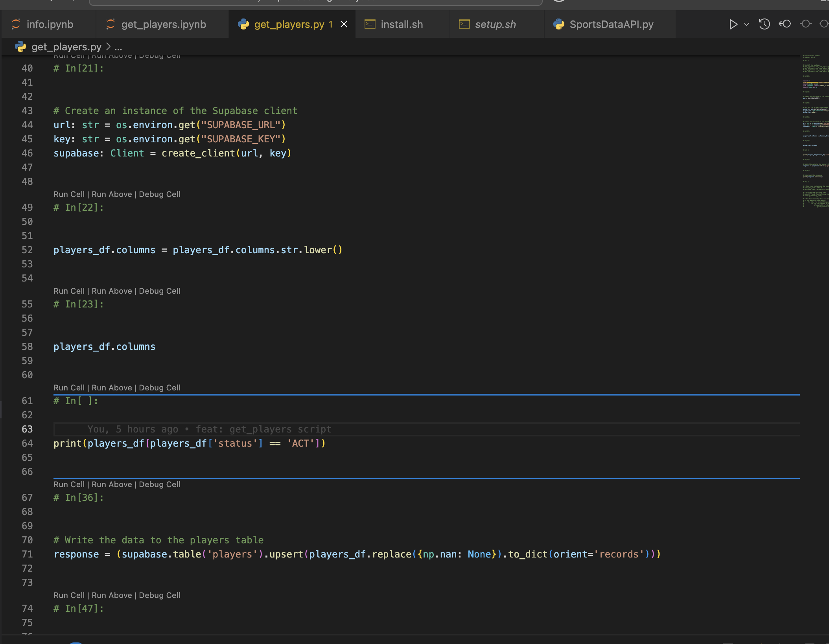Screen dimensions: 829x644
Task: Click the terminal icon on the setup.sh tab
Action: click(464, 24)
